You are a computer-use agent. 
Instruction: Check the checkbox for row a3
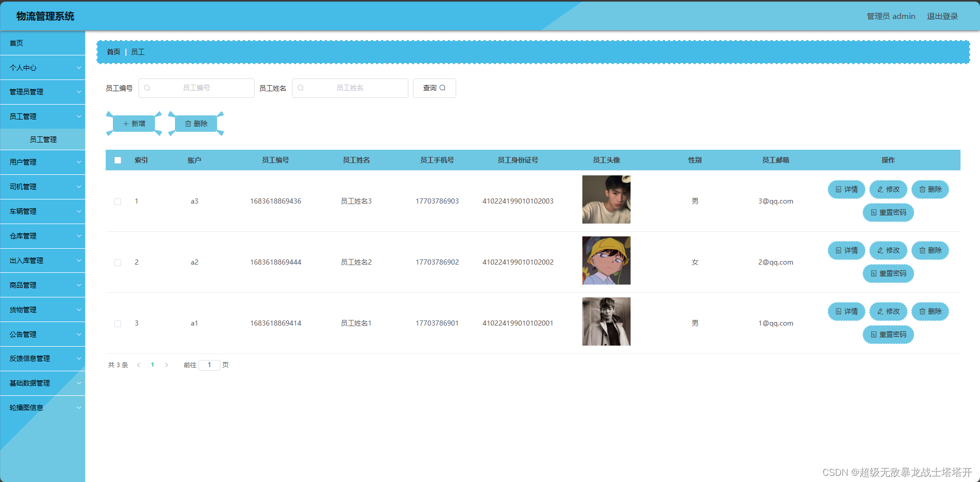[117, 202]
